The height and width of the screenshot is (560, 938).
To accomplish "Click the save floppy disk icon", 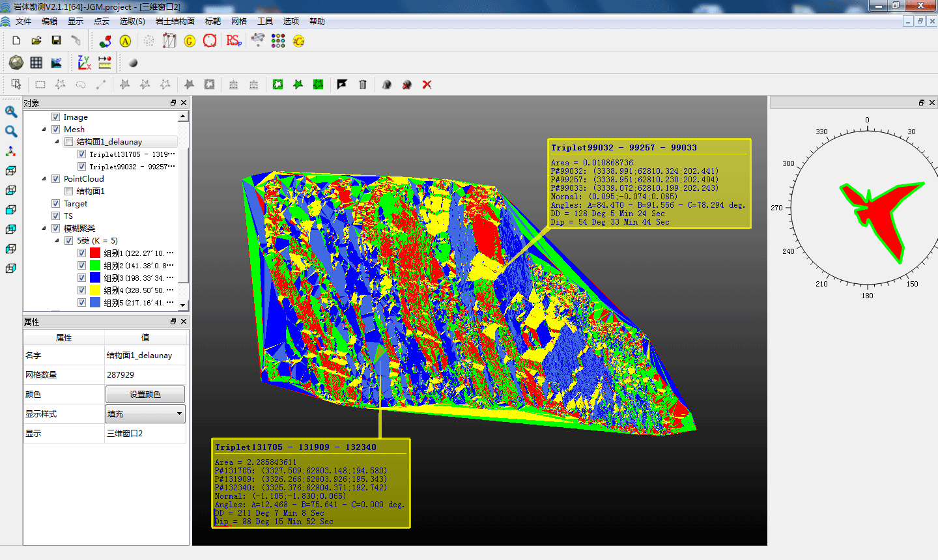I will 56,40.
